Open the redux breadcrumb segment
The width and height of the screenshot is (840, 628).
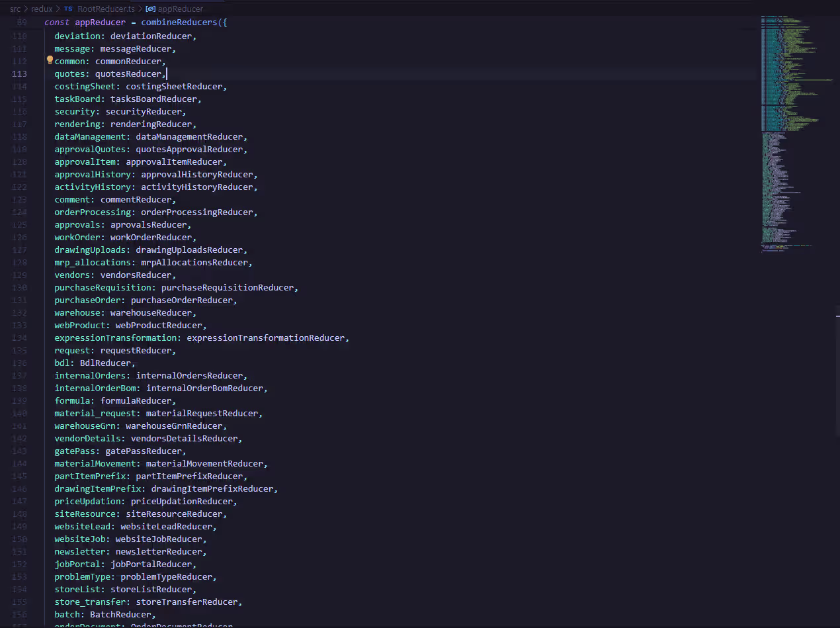coord(42,9)
